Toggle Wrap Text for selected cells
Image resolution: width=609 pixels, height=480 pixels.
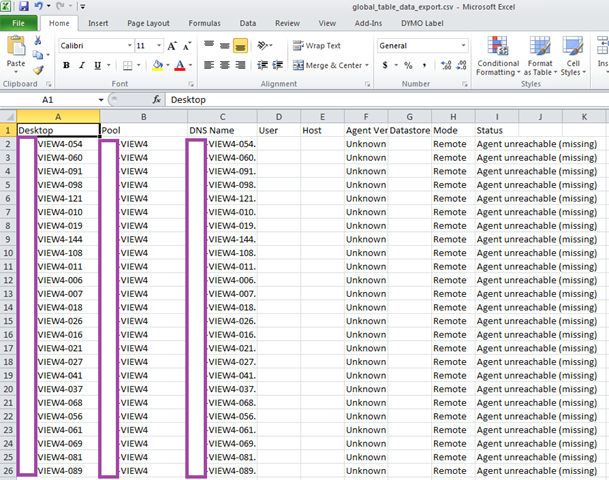coord(316,46)
